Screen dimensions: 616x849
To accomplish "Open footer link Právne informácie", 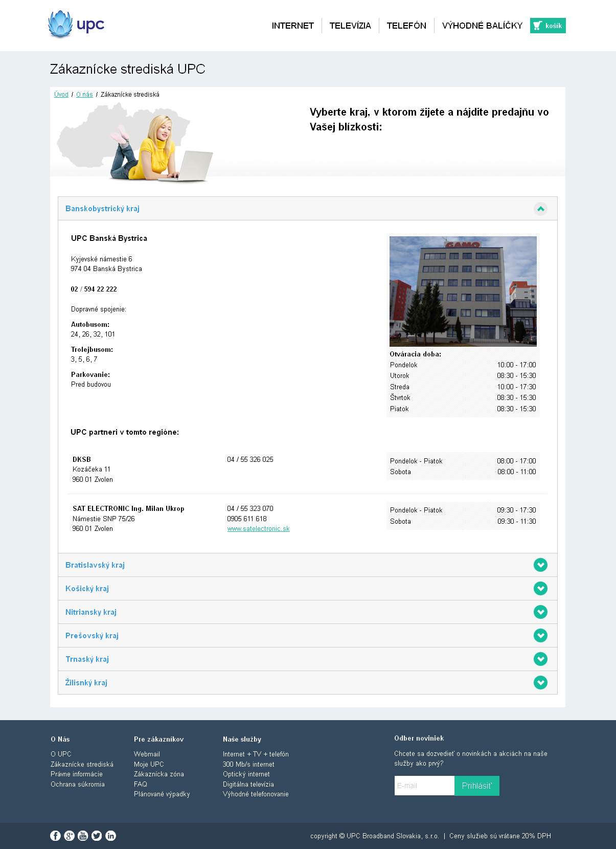I will click(77, 774).
